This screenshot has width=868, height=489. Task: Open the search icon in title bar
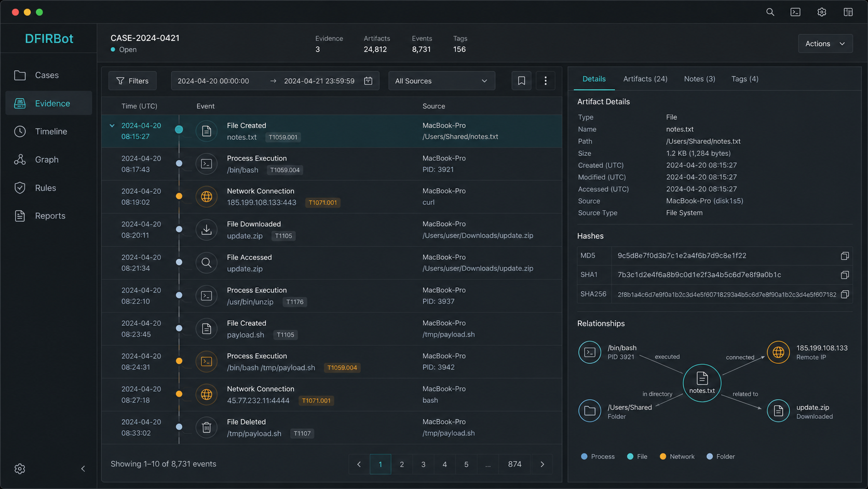pos(770,12)
